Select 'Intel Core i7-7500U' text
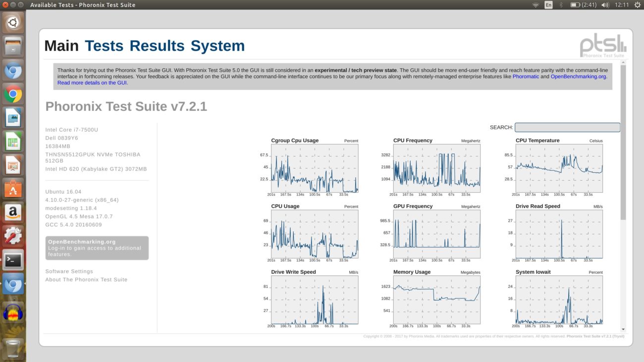644x362 pixels. (x=72, y=130)
